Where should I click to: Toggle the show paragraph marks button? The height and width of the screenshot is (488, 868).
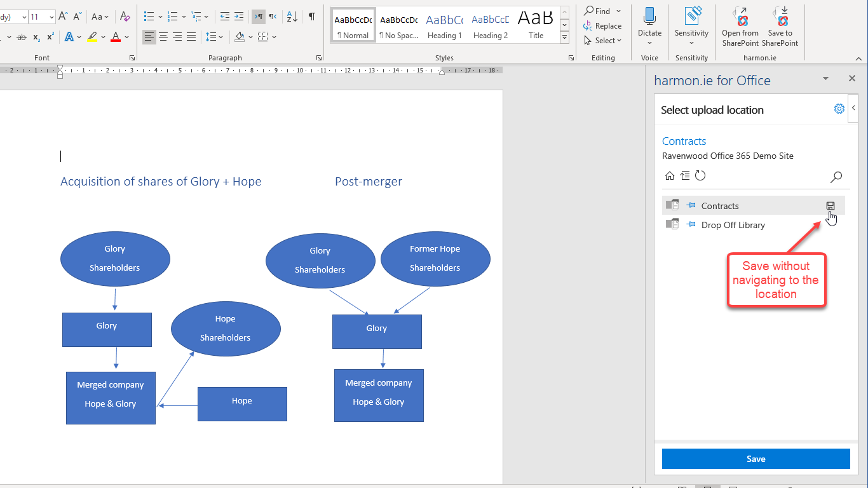(311, 17)
